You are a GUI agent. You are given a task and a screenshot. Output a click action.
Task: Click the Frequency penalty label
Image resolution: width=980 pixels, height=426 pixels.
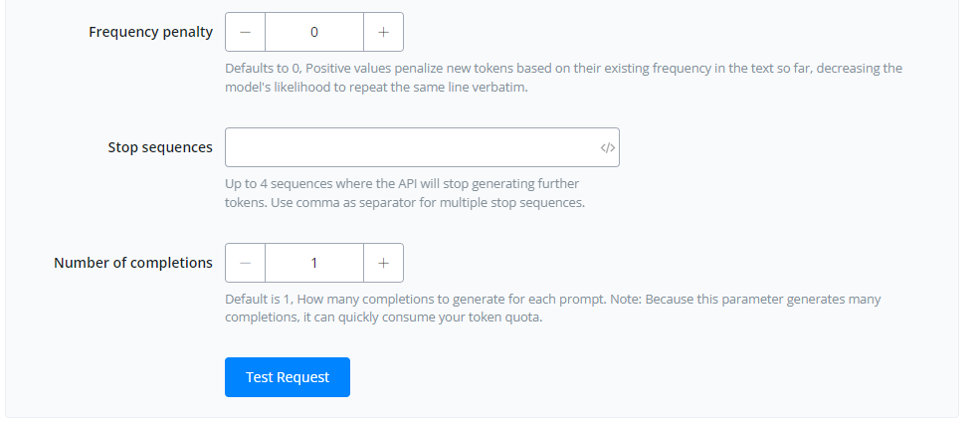(x=150, y=32)
